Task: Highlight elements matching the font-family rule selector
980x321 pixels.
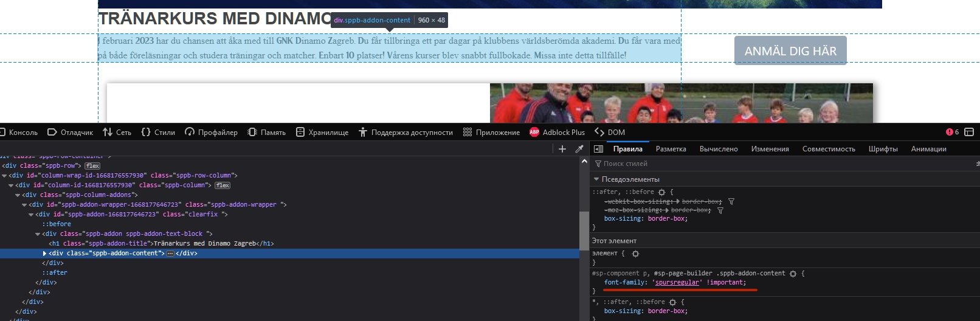Action: [793, 274]
